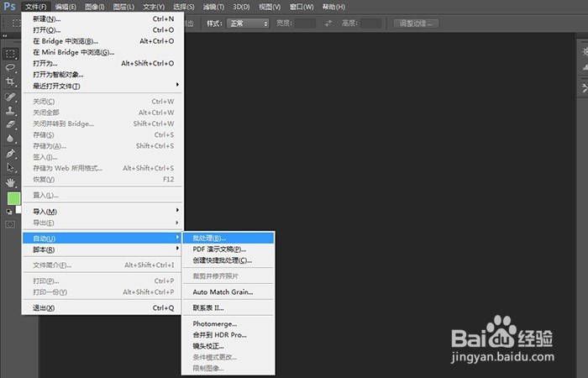The height and width of the screenshot is (378, 588).
Task: Open the 窗口(W) menu
Action: tap(302, 7)
